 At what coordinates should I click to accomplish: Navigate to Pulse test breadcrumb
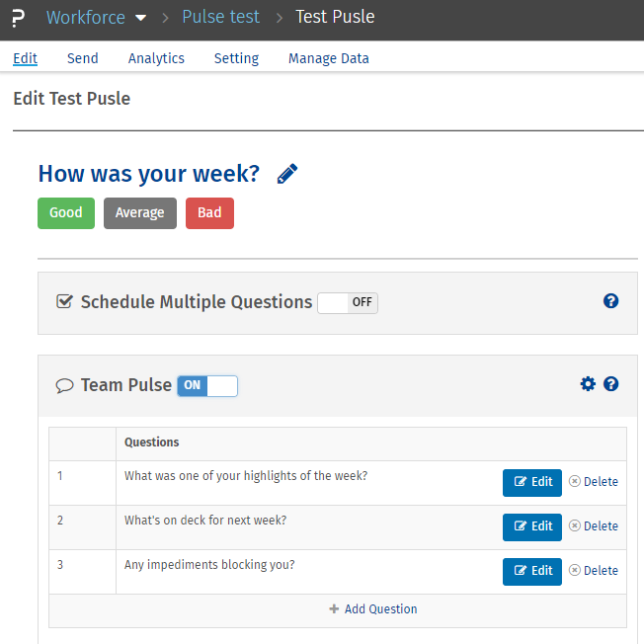tap(221, 18)
